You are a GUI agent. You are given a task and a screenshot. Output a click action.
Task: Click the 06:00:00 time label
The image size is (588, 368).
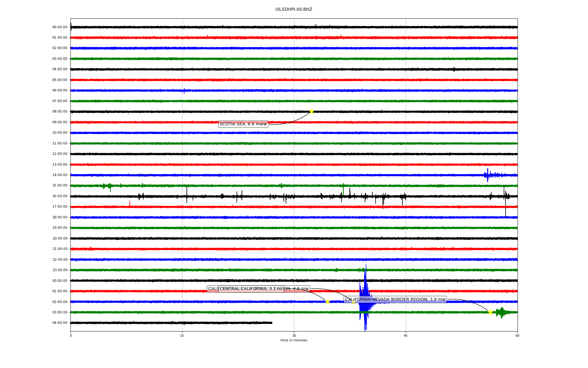(60, 90)
